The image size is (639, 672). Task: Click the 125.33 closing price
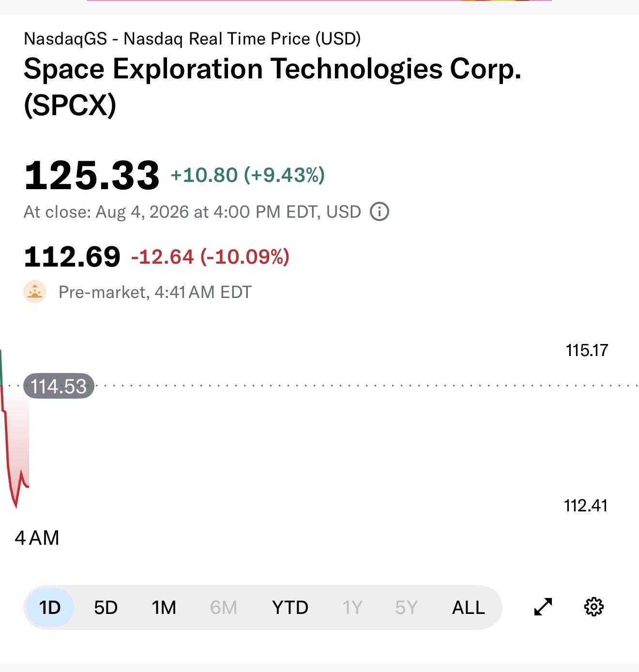pos(91,175)
